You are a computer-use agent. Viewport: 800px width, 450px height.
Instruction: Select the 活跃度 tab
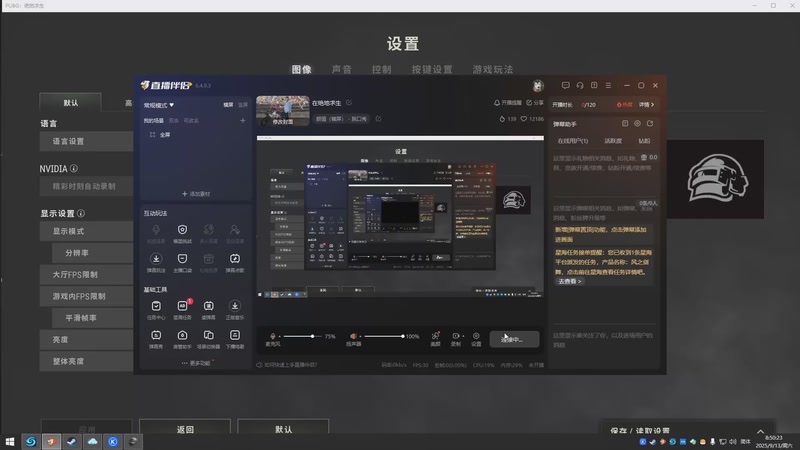click(613, 141)
